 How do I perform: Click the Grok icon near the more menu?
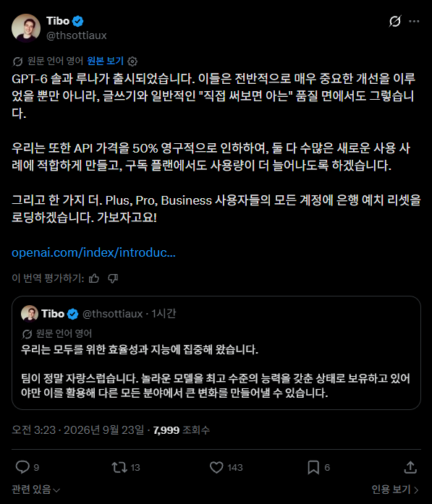tap(394, 21)
